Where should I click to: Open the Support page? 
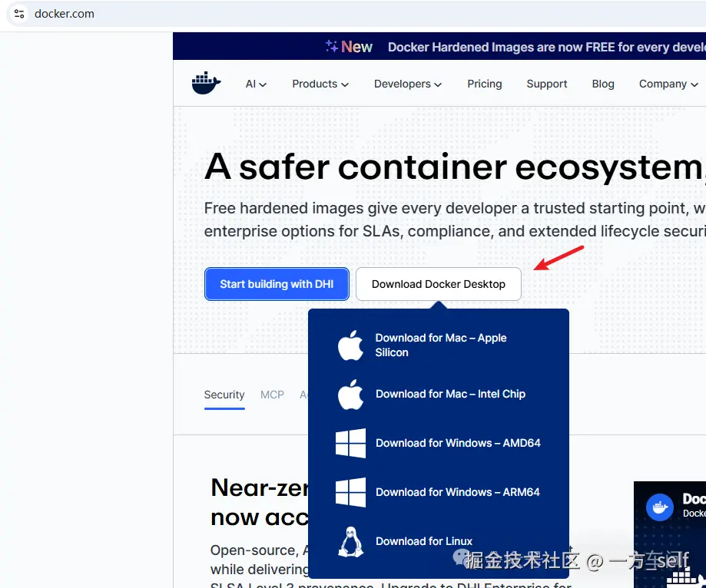click(x=547, y=84)
